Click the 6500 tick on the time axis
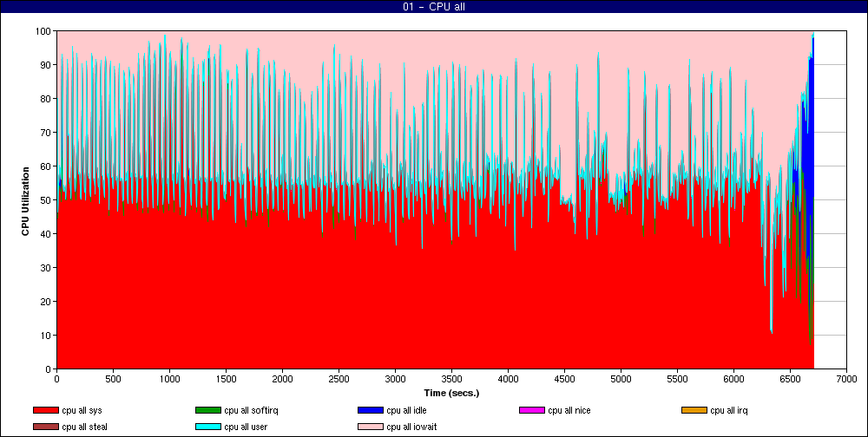Image resolution: width=868 pixels, height=437 pixels. [x=790, y=380]
